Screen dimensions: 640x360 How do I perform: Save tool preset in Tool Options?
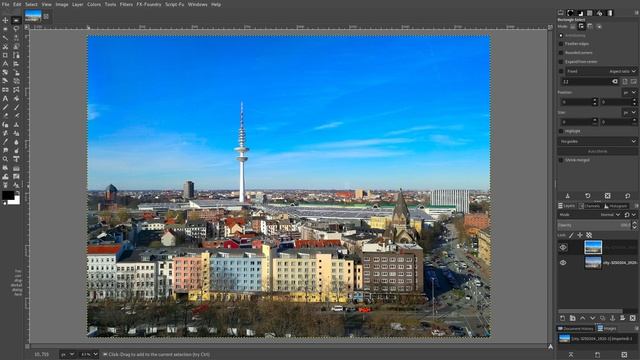567,196
